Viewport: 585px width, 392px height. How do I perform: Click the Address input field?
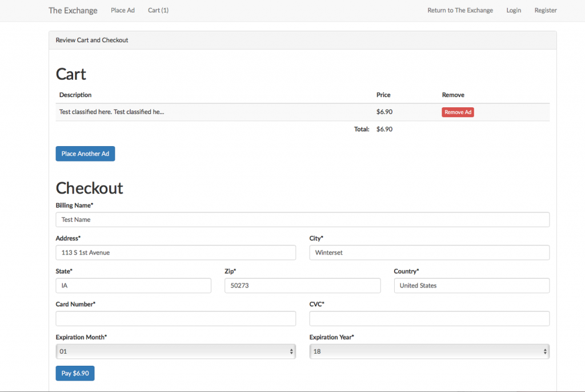coord(176,253)
